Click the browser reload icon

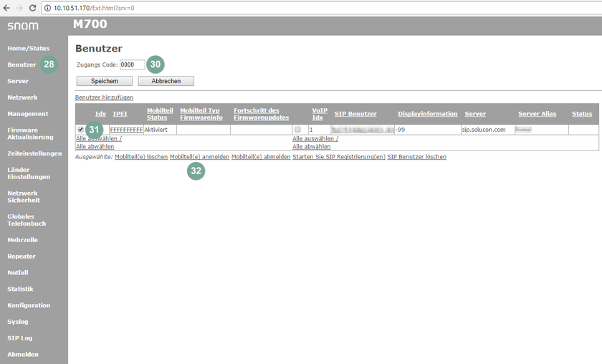coord(32,8)
